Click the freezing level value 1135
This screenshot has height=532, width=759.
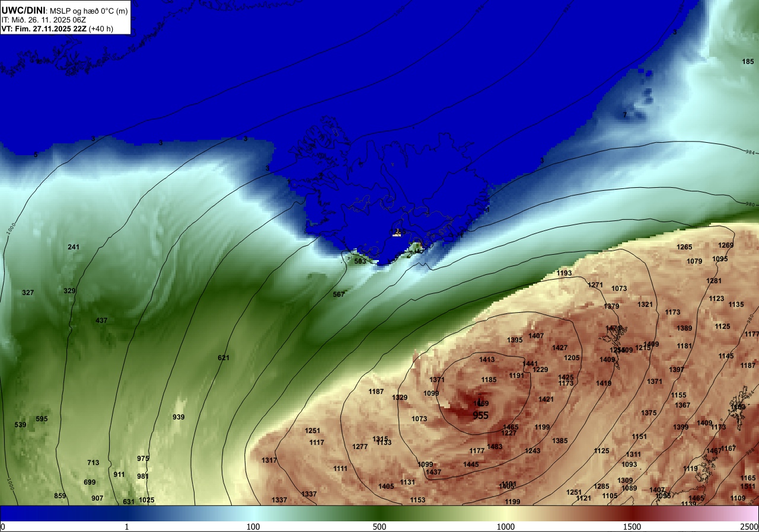click(x=736, y=305)
